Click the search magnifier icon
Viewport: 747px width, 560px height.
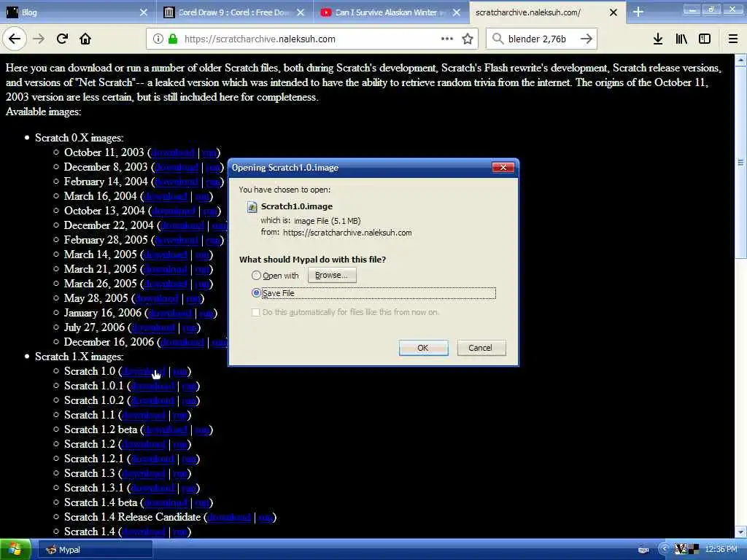click(498, 39)
